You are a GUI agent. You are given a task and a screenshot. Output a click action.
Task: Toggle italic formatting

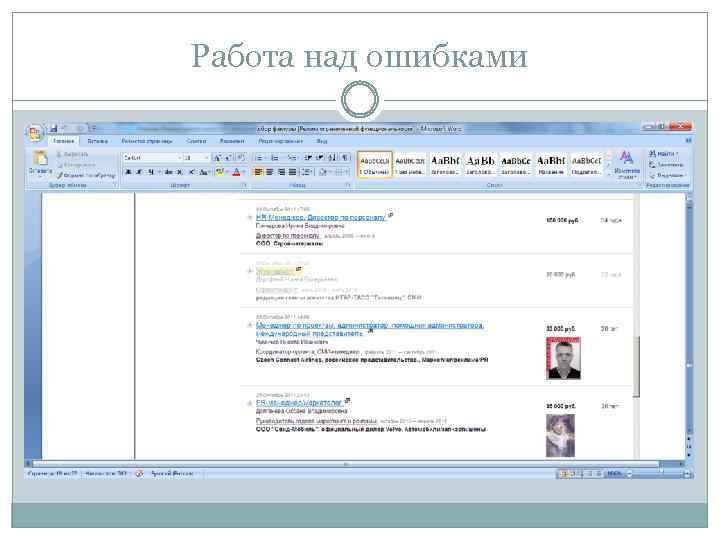pos(139,172)
